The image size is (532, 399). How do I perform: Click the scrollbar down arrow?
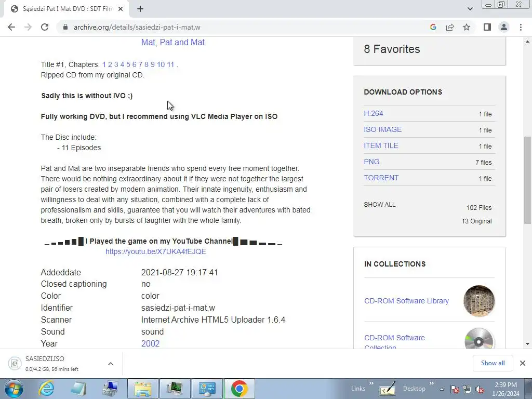coord(527,344)
